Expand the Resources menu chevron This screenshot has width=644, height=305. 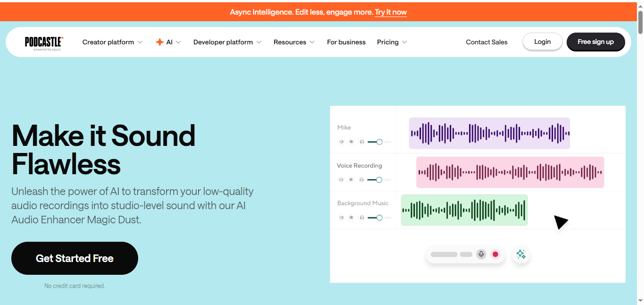(312, 42)
